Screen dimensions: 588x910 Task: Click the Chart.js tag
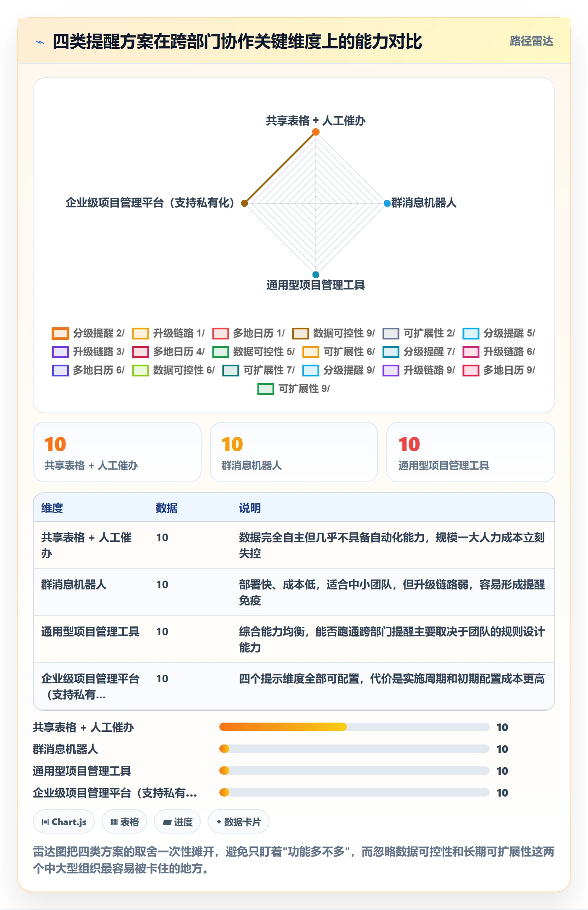64,822
